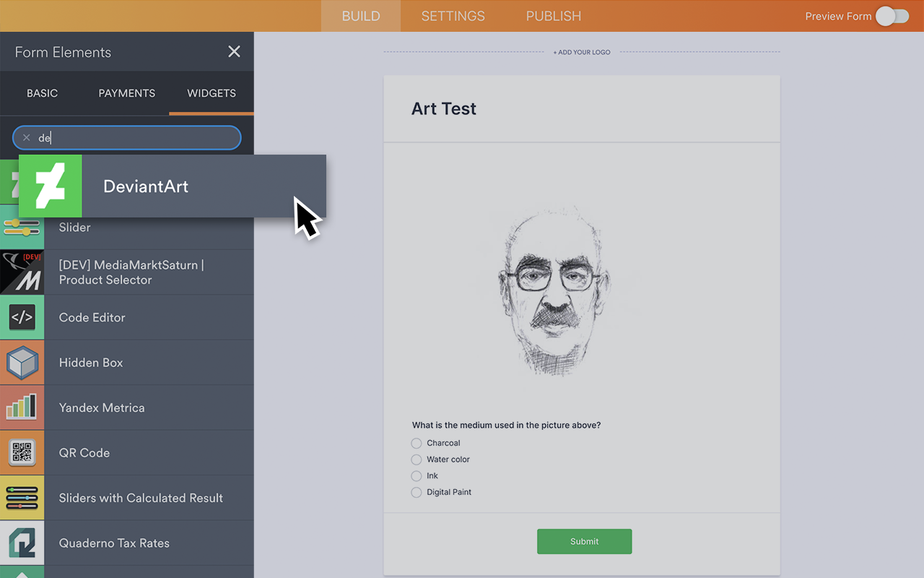This screenshot has width=924, height=578.
Task: Choose Ink as the medium
Action: [417, 475]
